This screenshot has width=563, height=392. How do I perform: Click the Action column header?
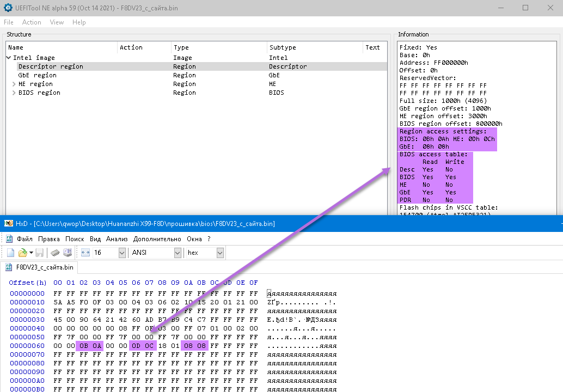144,47
